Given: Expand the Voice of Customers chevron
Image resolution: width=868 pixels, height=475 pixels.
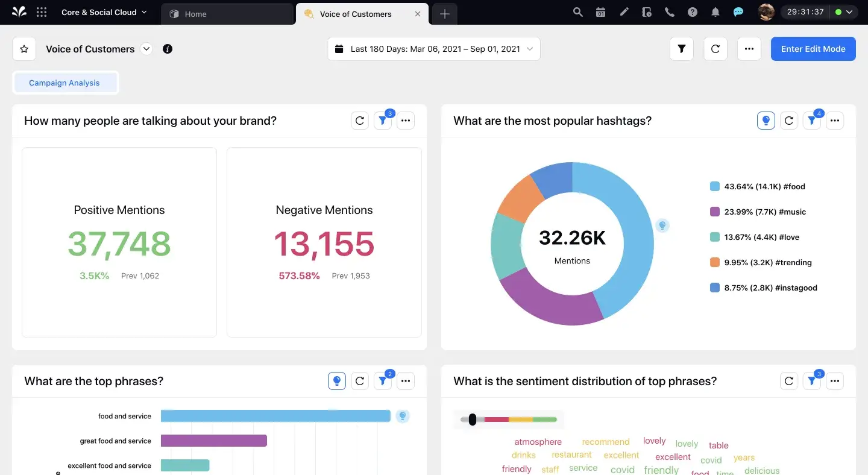Looking at the screenshot, I should (x=146, y=49).
